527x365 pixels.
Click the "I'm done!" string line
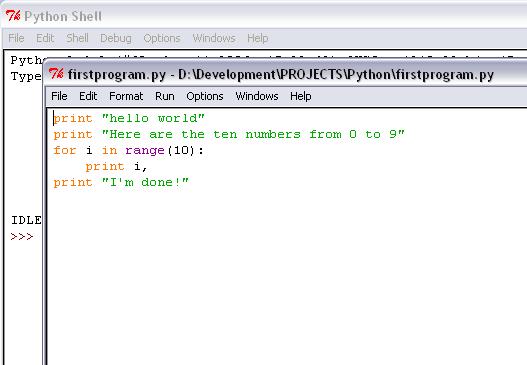coord(121,182)
